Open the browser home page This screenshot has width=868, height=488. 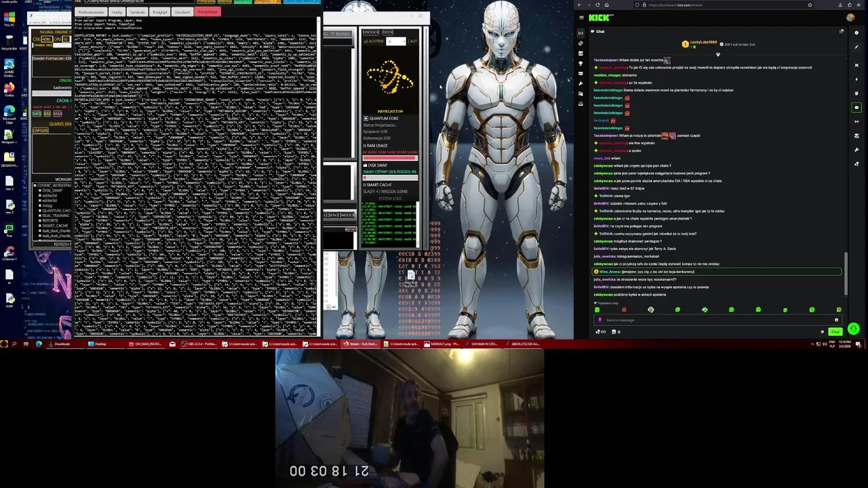pos(607,5)
